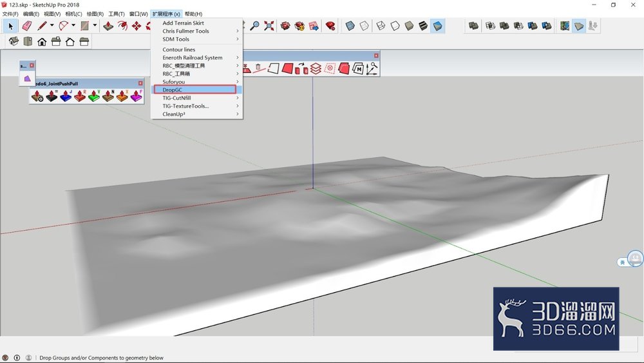Open the Line tool dropdown arrow
Screen dimensions: 644x363
click(x=52, y=26)
